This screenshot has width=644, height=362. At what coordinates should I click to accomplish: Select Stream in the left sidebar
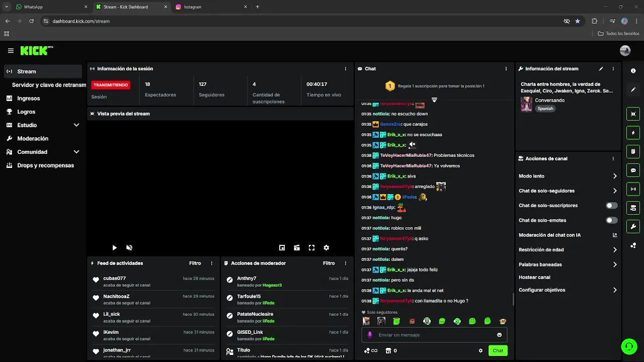[x=43, y=71]
